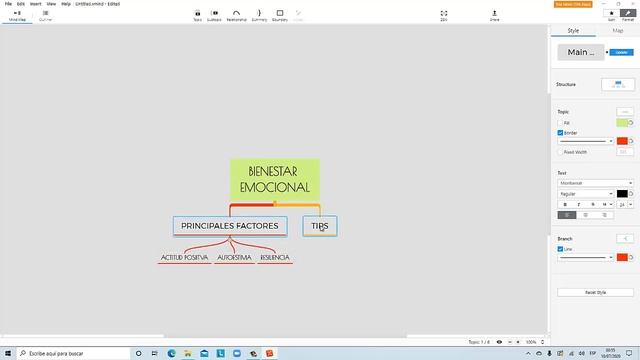Enable the Fixed Width option
Viewport: 640px width, 360px height.
tap(560, 152)
